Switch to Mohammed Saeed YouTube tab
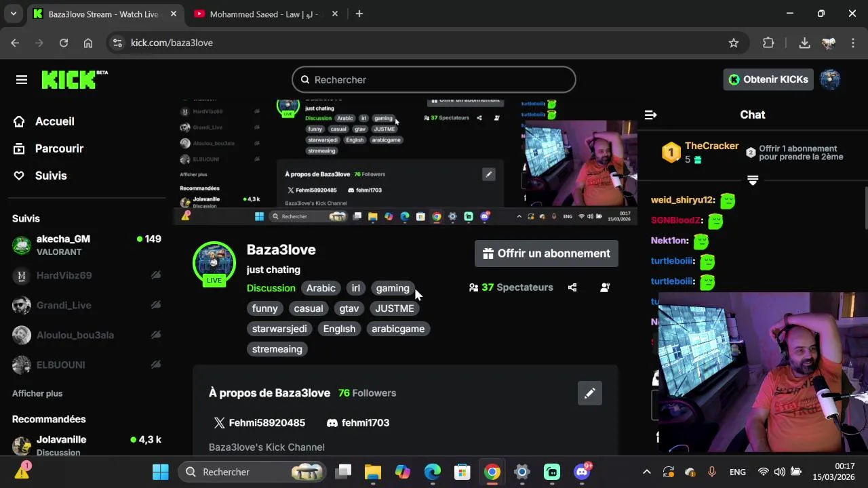Image resolution: width=868 pixels, height=488 pixels. click(x=264, y=14)
